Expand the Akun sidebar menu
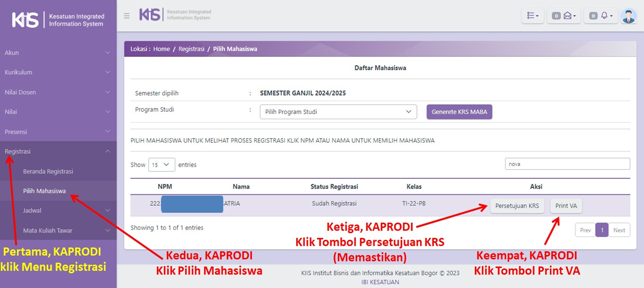The height and width of the screenshot is (288, 644). tap(58, 53)
